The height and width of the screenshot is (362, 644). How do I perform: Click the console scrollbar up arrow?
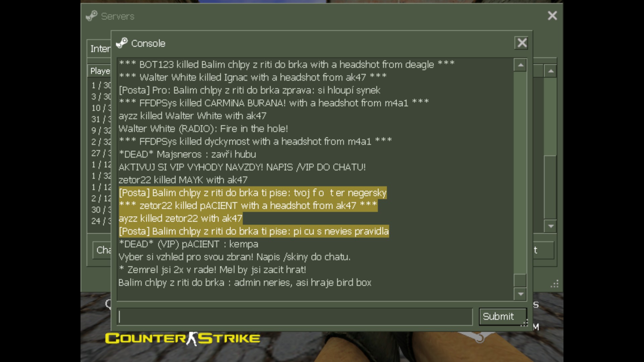coord(520,65)
